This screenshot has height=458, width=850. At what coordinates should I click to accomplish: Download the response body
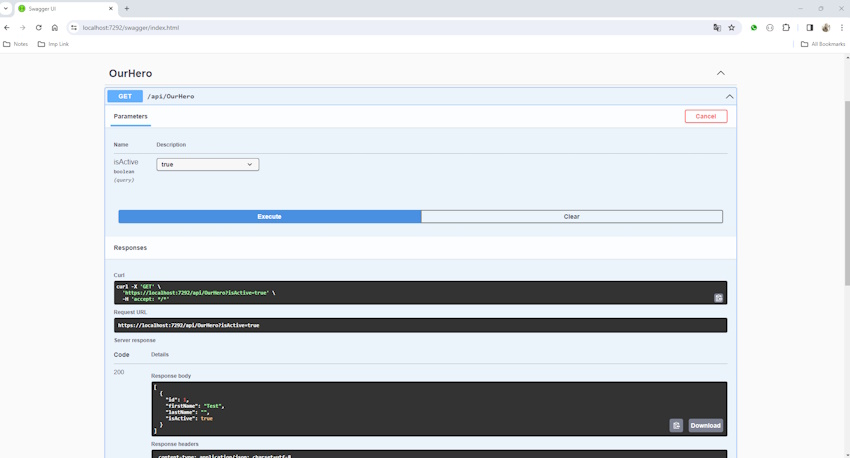705,425
